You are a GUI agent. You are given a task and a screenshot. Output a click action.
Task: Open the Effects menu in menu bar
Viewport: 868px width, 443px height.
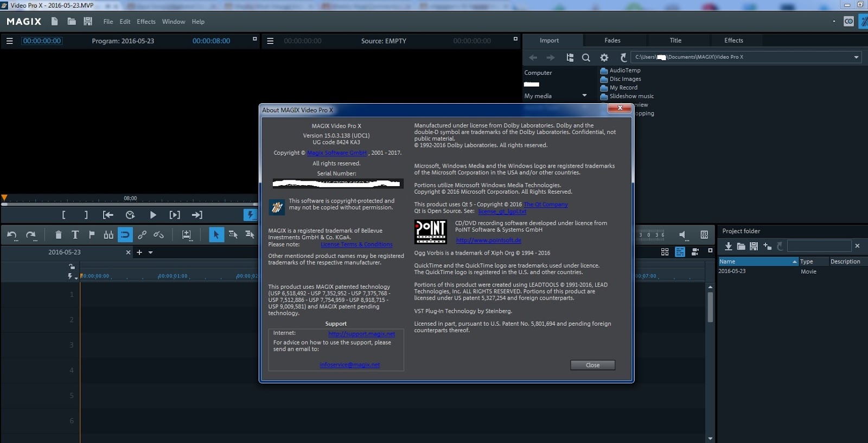[x=146, y=22]
